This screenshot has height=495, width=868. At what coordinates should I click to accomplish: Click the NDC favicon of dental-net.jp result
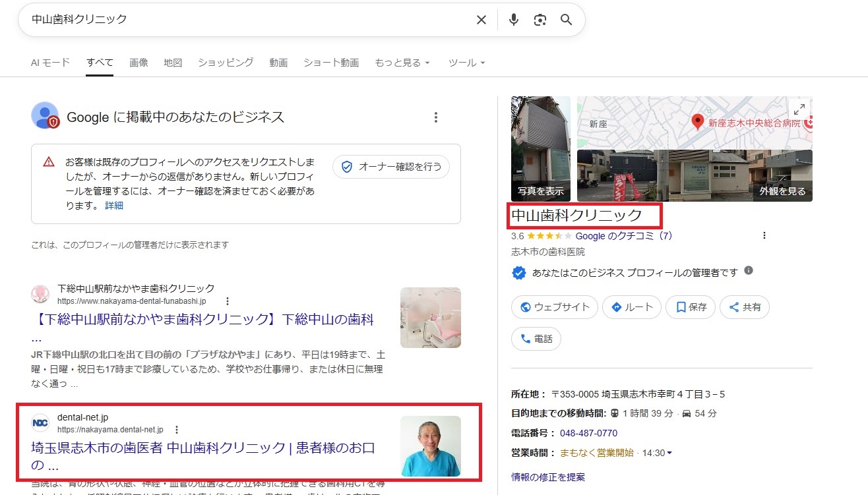point(40,422)
